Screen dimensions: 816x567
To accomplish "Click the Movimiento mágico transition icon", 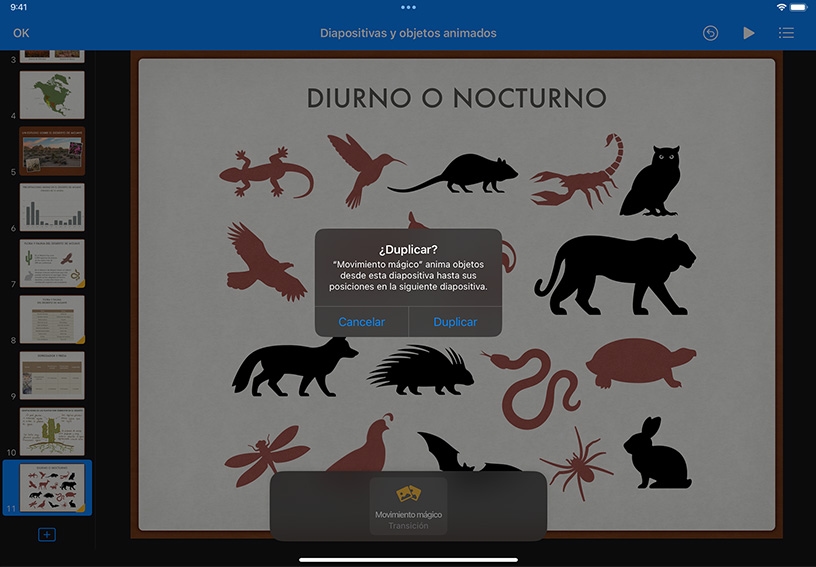I will click(x=409, y=493).
